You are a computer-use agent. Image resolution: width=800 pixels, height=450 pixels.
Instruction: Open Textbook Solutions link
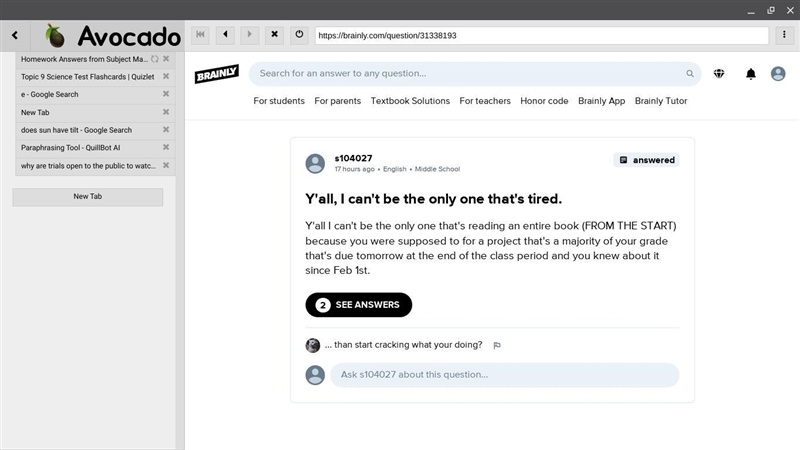(x=410, y=101)
